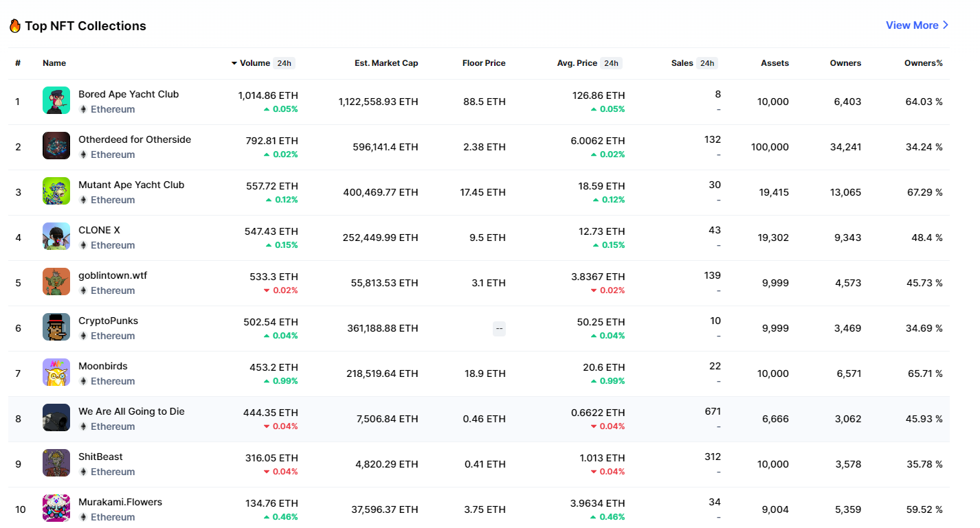Click the goblintown.wtf collection avatar
The width and height of the screenshot is (980, 528).
tap(56, 282)
